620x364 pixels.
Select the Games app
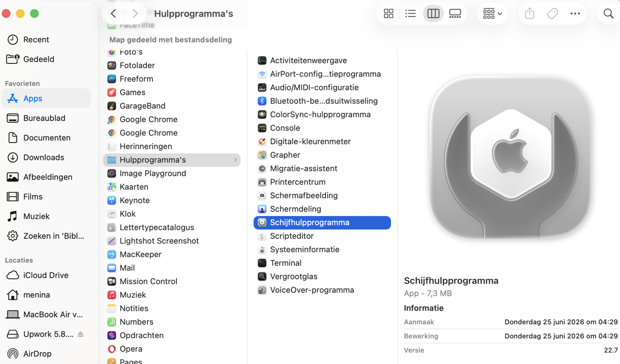[x=172, y=92]
